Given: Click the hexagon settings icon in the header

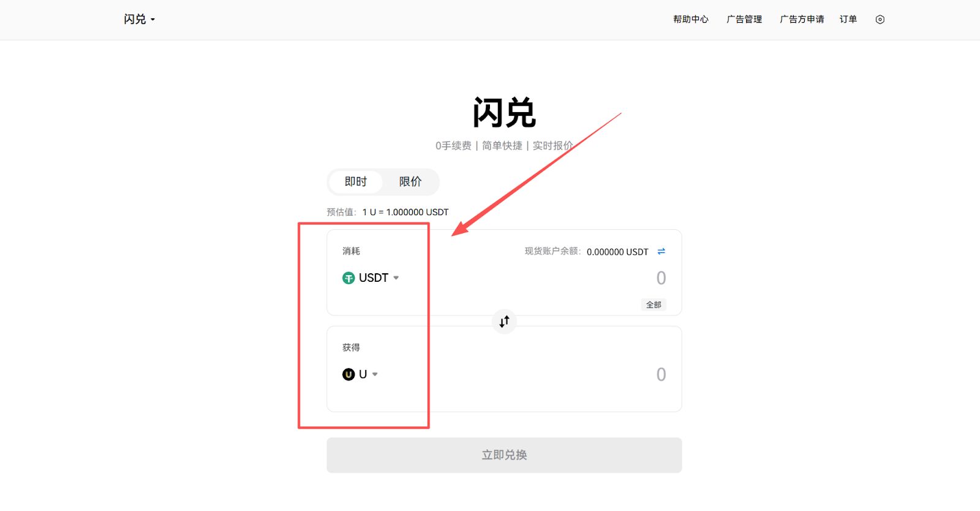Looking at the screenshot, I should pos(880,20).
